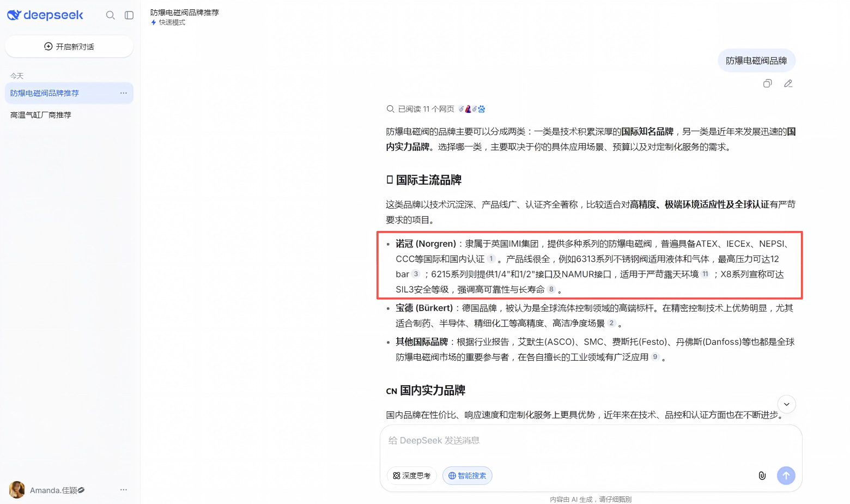Focus the 给 DeepSeek 发送消息 input box

pos(591,440)
